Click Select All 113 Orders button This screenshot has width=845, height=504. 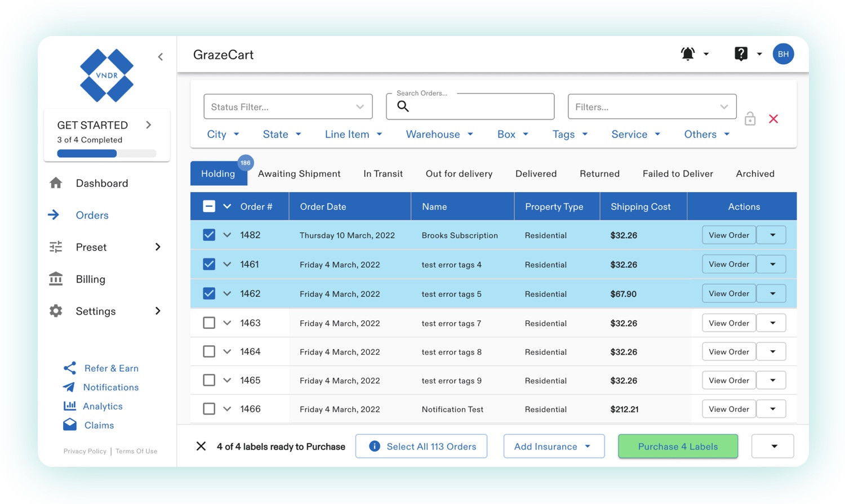click(x=421, y=446)
